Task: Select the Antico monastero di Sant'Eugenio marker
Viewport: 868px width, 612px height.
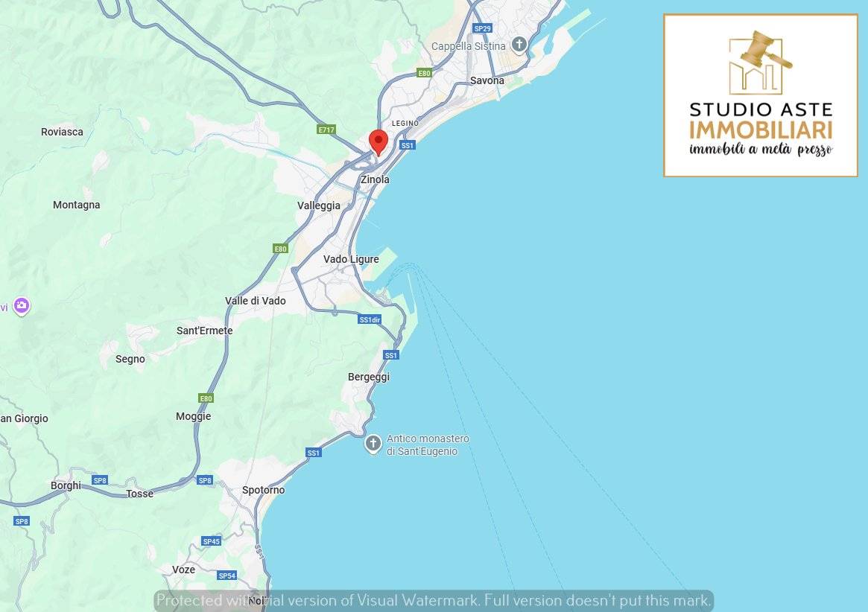Action: click(x=373, y=444)
